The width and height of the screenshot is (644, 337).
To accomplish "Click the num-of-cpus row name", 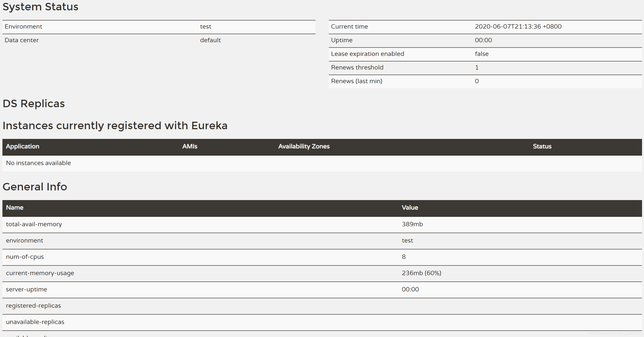I will click(25, 257).
